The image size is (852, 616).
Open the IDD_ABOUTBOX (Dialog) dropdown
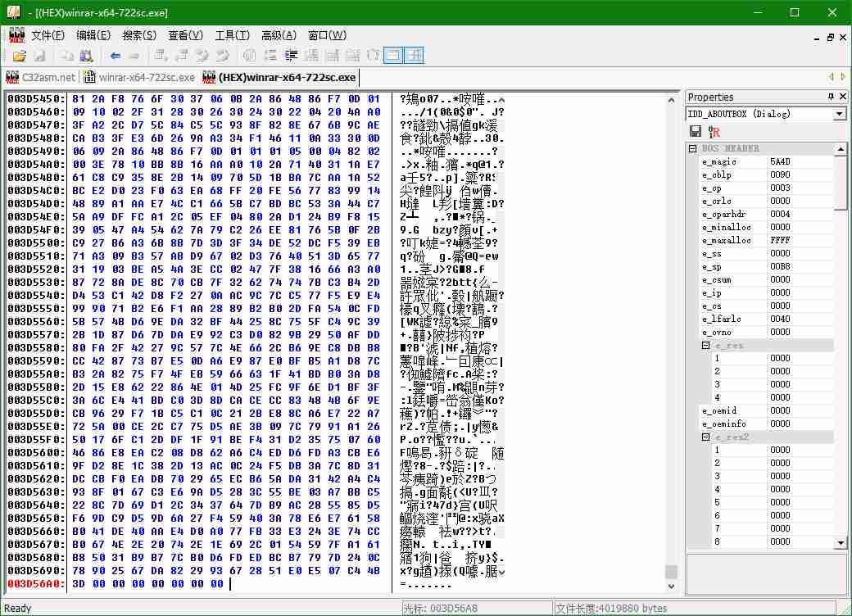pyautogui.click(x=839, y=114)
